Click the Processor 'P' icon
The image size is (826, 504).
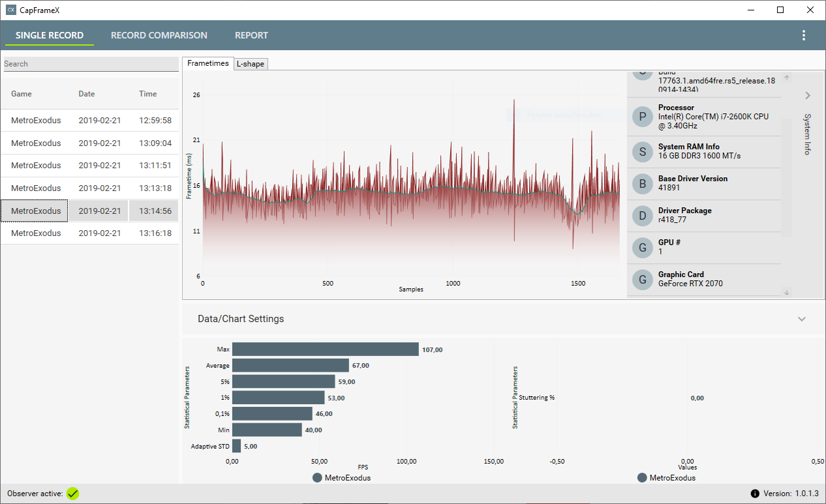(x=643, y=117)
